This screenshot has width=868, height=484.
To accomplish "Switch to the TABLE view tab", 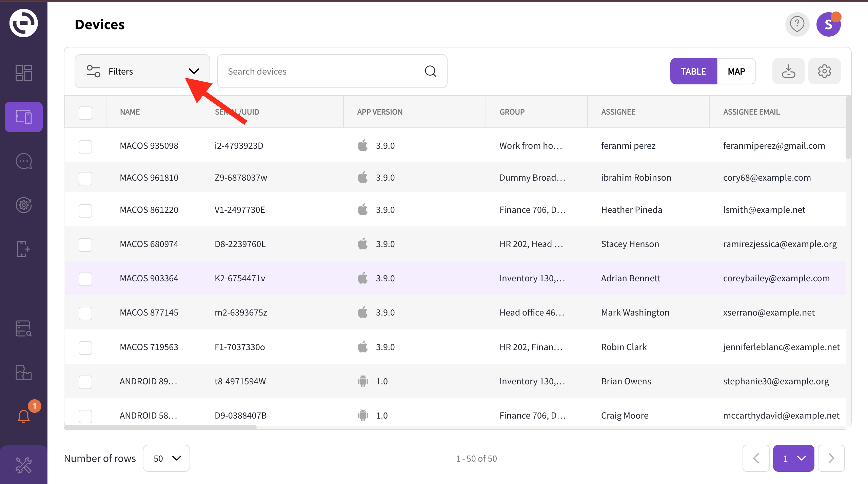I will pyautogui.click(x=693, y=71).
